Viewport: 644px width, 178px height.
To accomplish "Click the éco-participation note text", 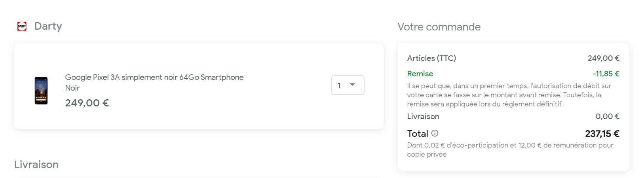I will point(510,150).
